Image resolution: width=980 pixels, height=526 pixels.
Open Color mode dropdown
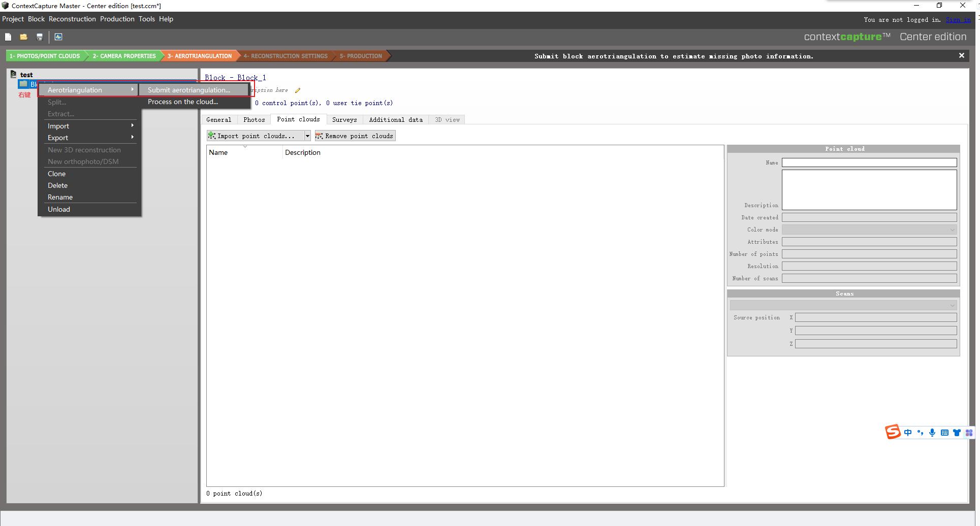point(869,229)
